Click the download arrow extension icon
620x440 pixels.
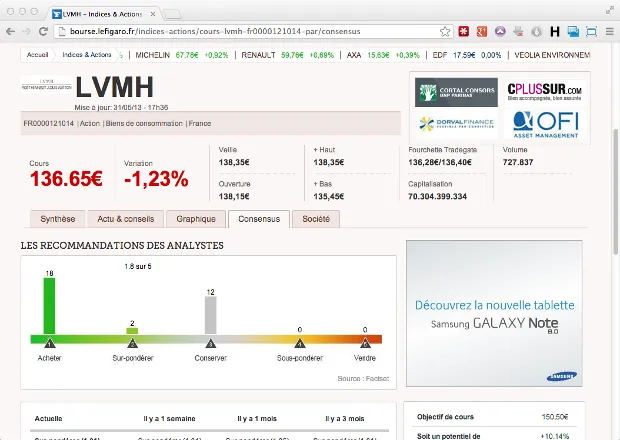tap(518, 31)
